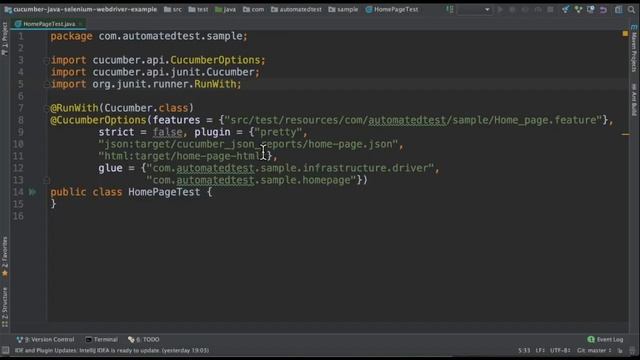Click the @RunWith annotation on line 7
The width and height of the screenshot is (640, 360).
pos(74,108)
